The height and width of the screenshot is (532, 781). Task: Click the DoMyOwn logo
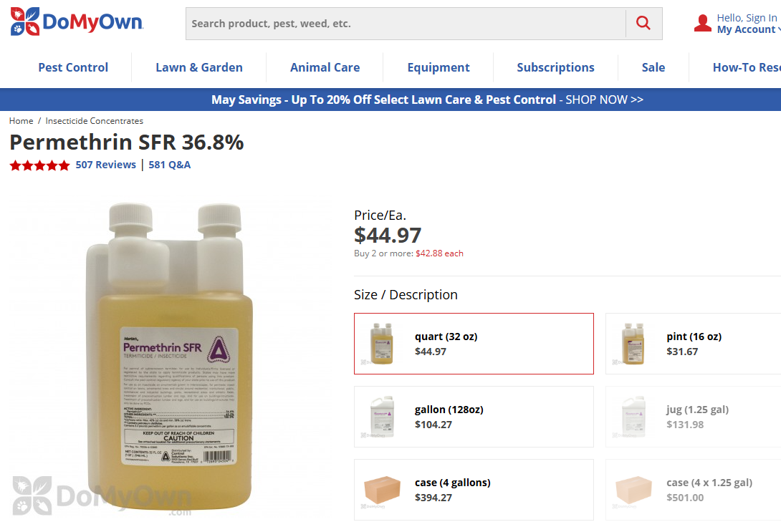77,22
